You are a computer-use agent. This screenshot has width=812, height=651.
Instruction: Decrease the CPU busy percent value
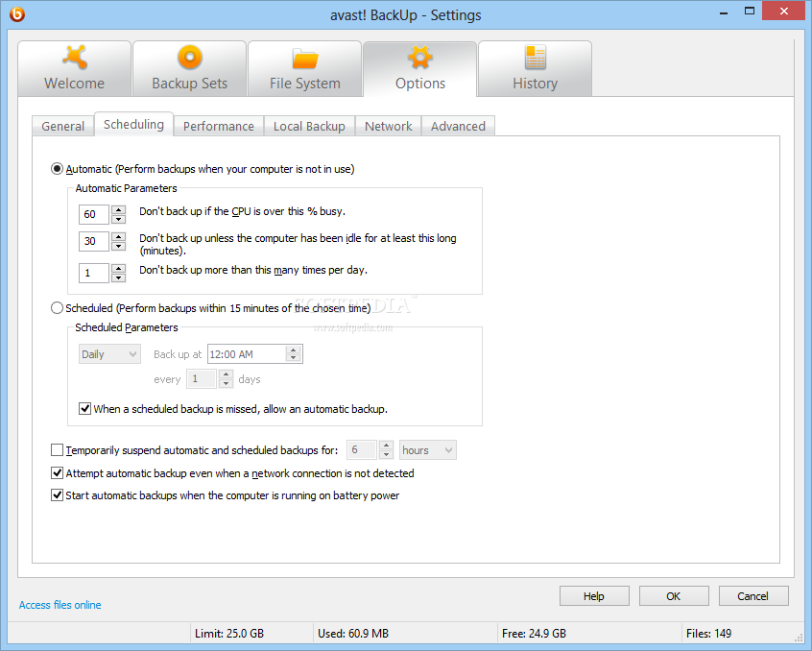click(119, 219)
